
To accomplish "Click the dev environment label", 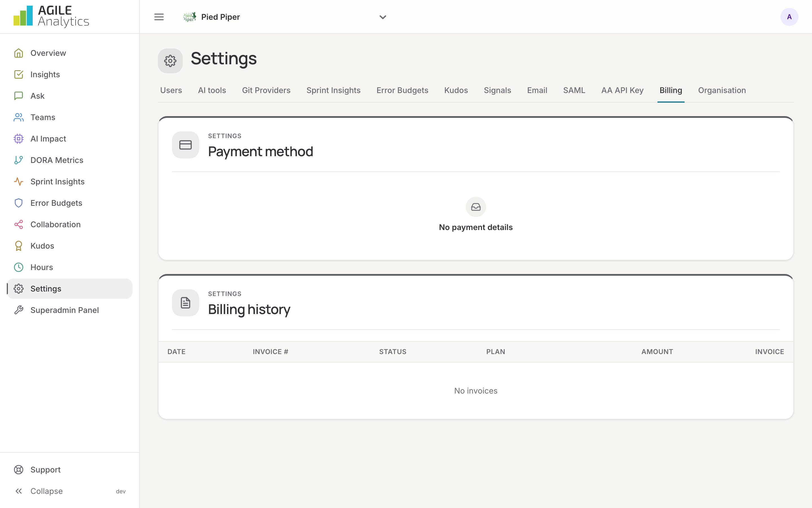I will [x=121, y=491].
